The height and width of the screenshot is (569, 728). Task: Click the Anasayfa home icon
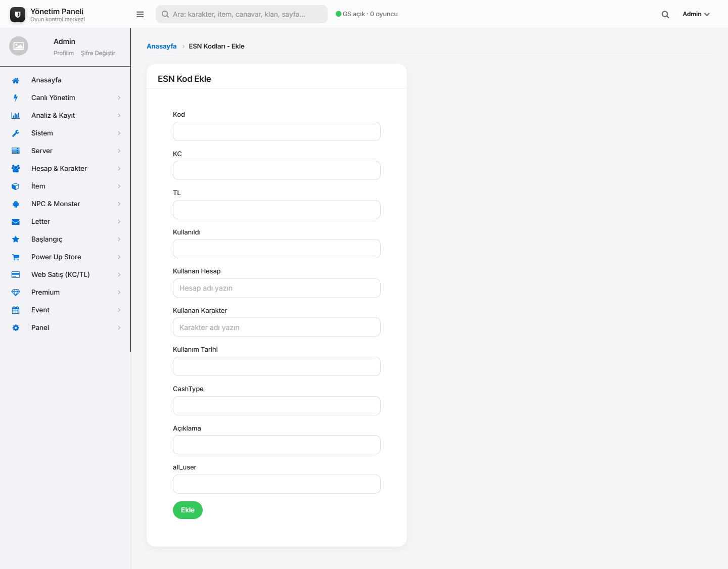pos(16,80)
